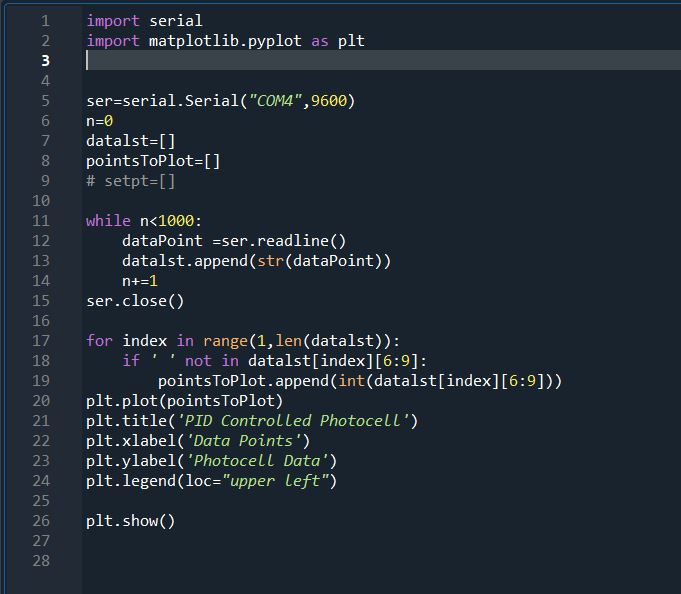
Task: Click the ser.close() statement
Action: [135, 301]
